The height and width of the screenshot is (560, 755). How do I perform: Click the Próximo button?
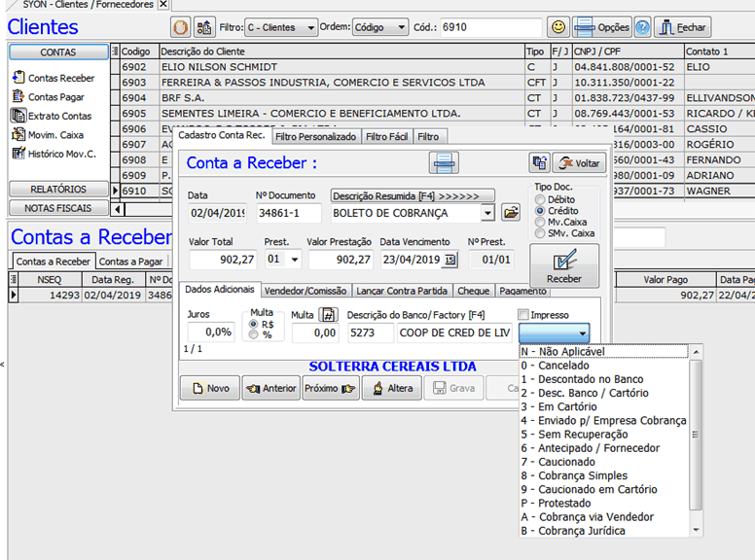click(x=330, y=388)
